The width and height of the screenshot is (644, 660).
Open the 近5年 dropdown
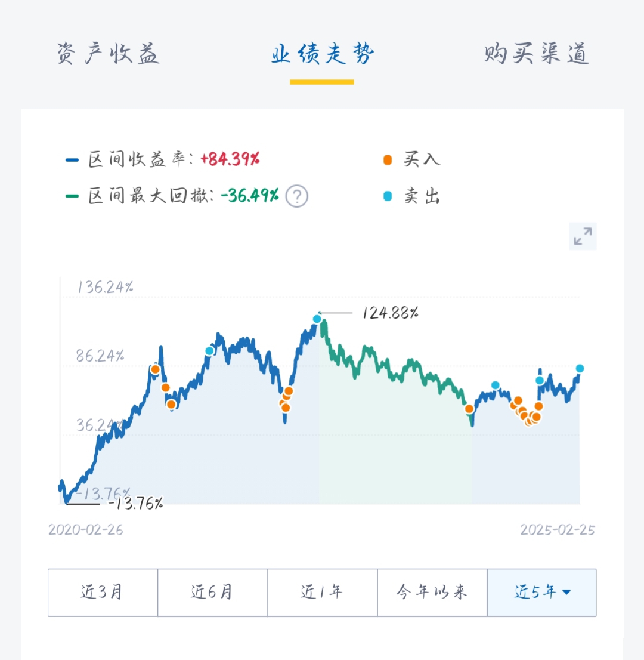click(535, 592)
